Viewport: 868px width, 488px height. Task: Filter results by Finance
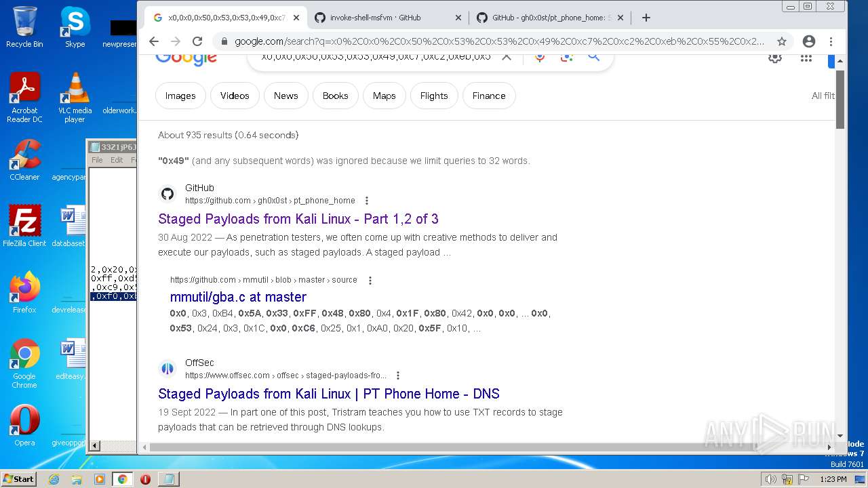489,96
